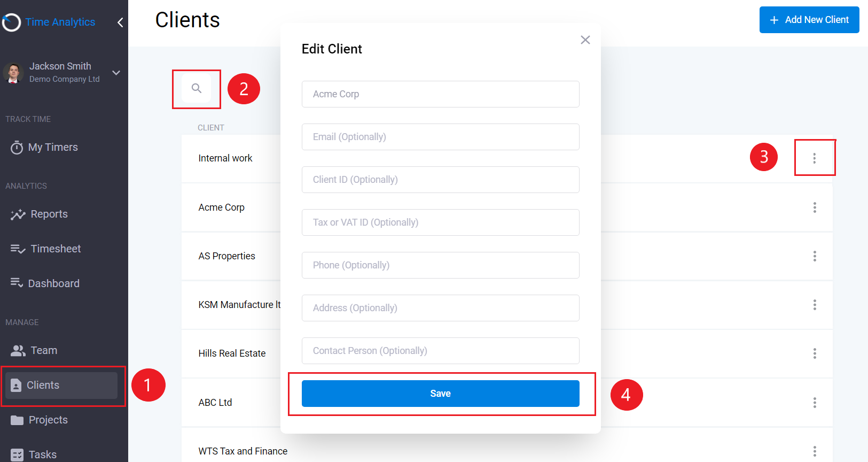868x462 pixels.
Task: Select the WTS Tax and Finance row
Action: tap(507, 445)
